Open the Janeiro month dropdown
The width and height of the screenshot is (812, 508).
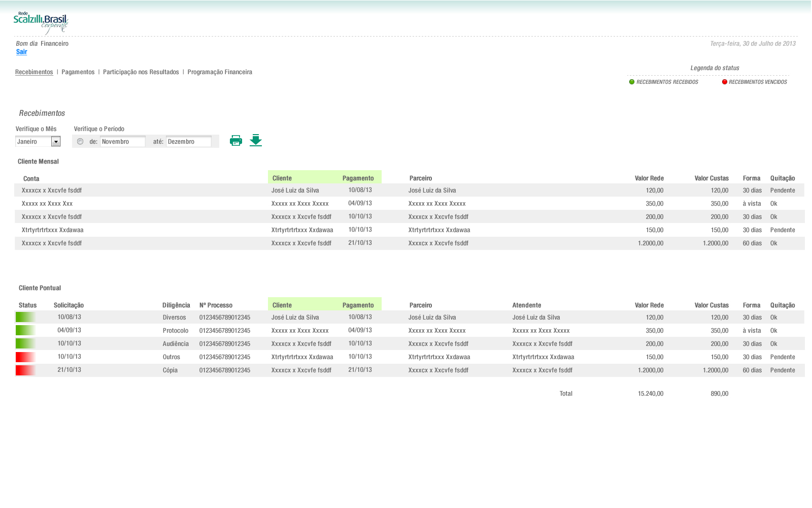click(x=56, y=142)
